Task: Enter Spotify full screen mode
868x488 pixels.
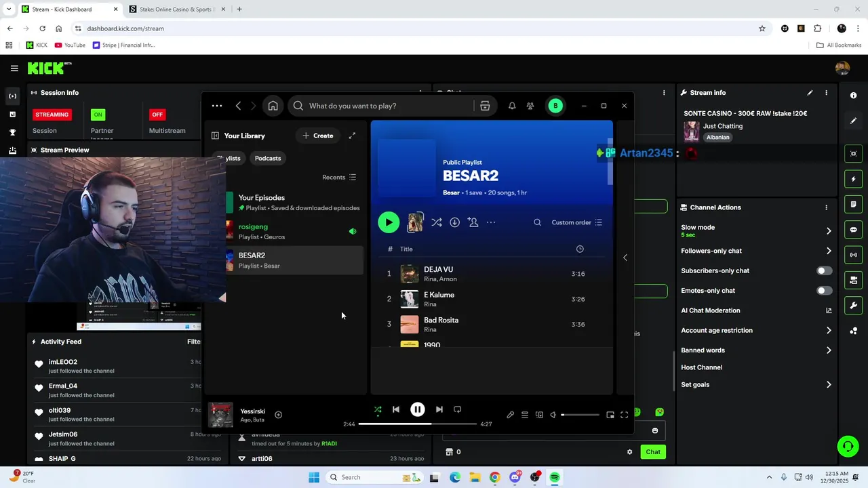Action: coord(625,415)
